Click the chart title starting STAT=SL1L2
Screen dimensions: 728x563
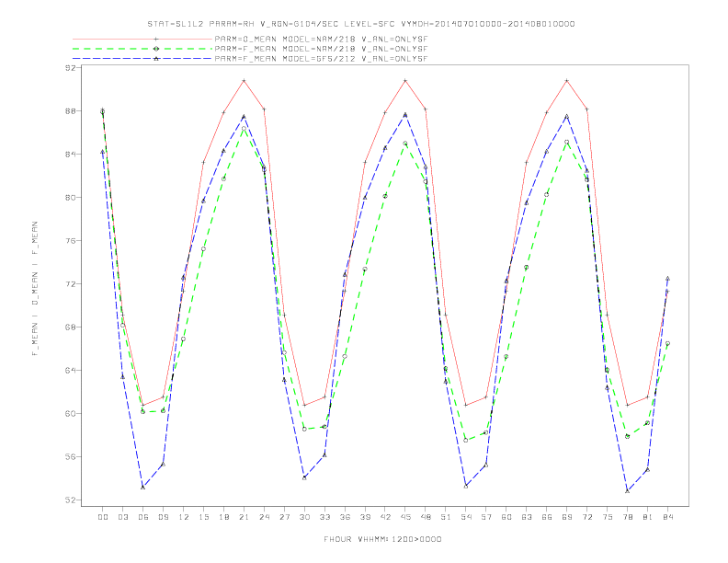tap(360, 24)
